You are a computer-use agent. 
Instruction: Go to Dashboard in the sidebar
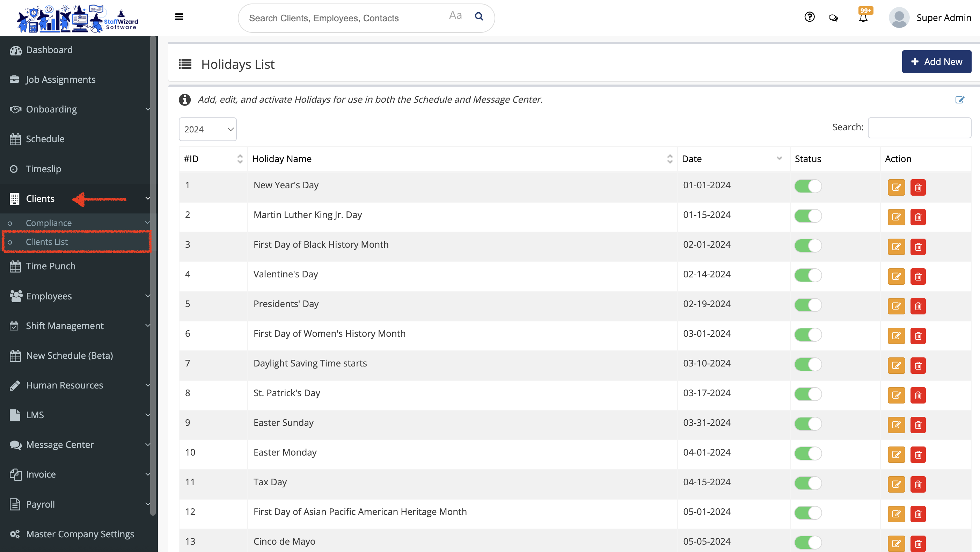pos(49,50)
